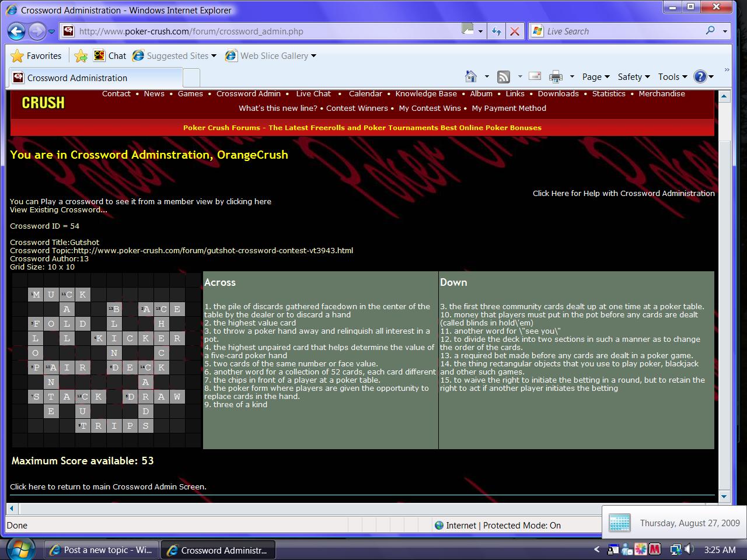This screenshot has width=747, height=560.
Task: Refresh the page with the refresh icon
Action: tap(496, 31)
